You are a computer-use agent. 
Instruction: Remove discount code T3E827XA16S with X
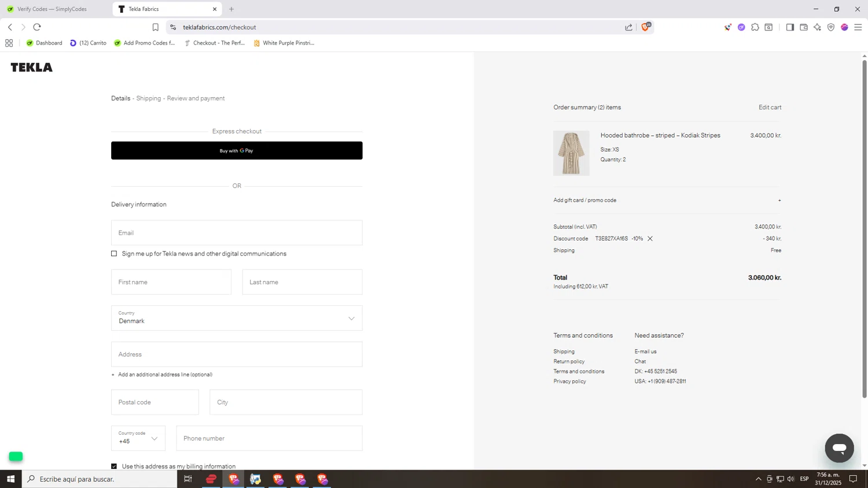[x=650, y=239]
